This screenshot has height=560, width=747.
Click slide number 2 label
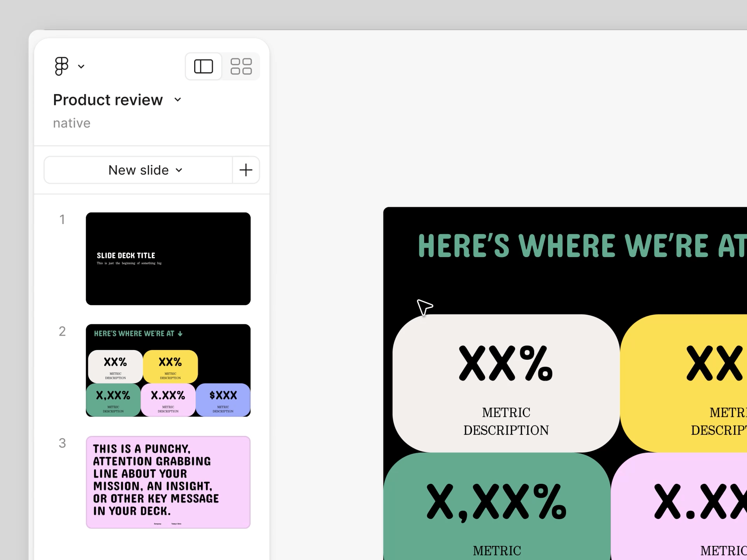(62, 331)
